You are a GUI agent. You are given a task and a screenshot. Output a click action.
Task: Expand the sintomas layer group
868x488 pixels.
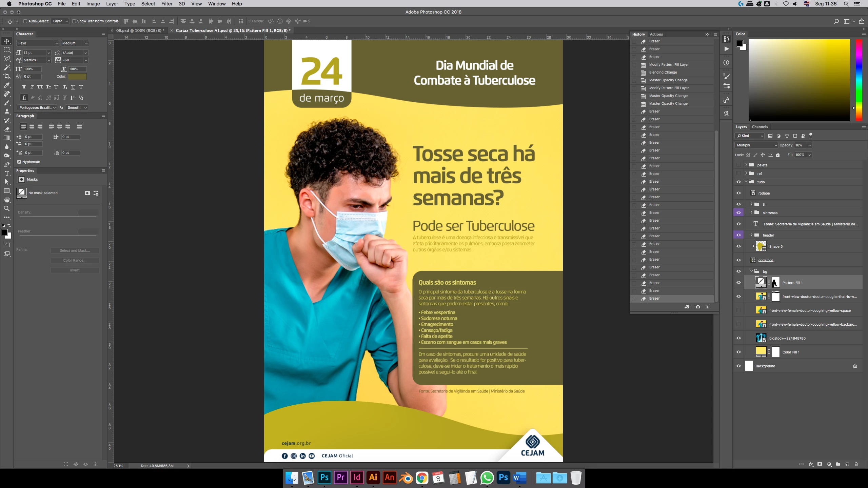(751, 213)
